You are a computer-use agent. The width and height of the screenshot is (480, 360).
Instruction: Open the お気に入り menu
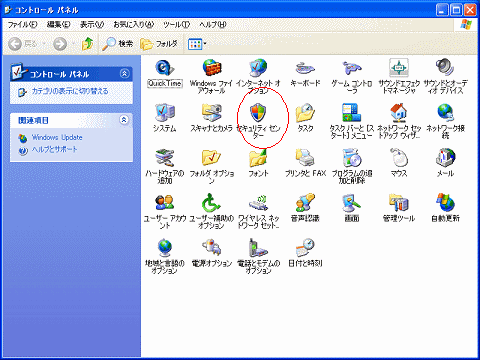[x=134, y=25]
